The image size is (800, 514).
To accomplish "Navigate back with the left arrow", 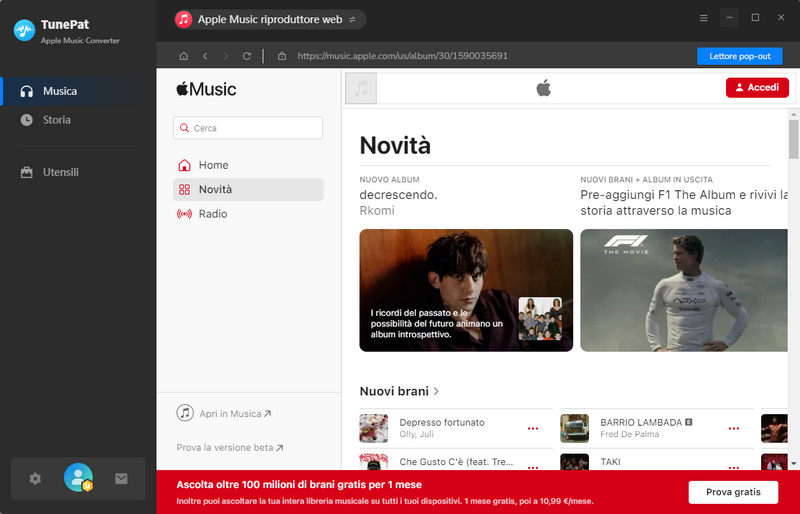I will click(x=205, y=56).
